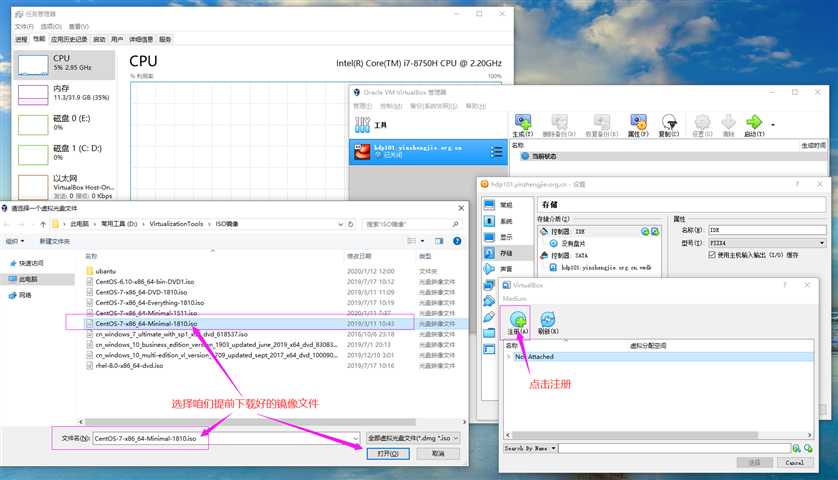Click the 新建文件夹 button in the file dialog
838x480 pixels.
point(55,241)
